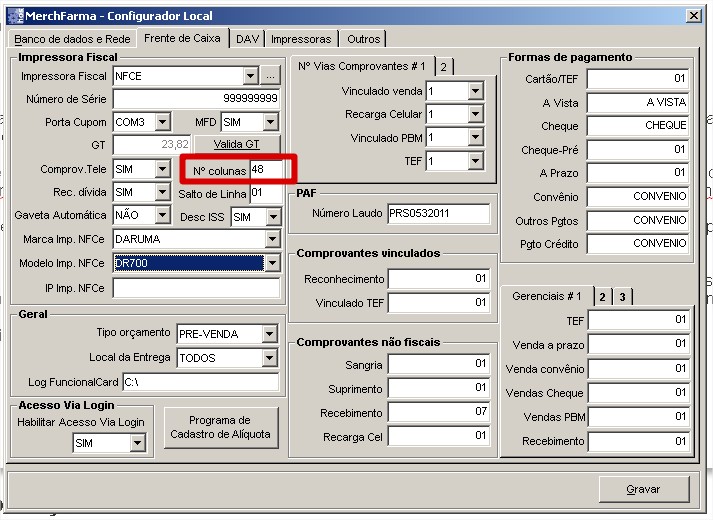713x520 pixels.
Task: Expand the Porta Cupom COM3 dropdown
Action: point(164,122)
